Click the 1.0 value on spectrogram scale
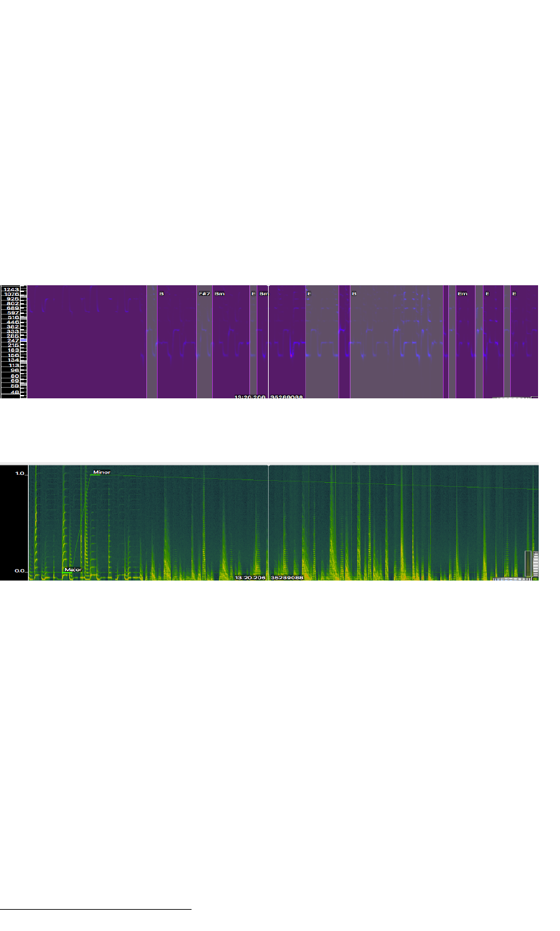The image size is (560, 931). point(20,473)
